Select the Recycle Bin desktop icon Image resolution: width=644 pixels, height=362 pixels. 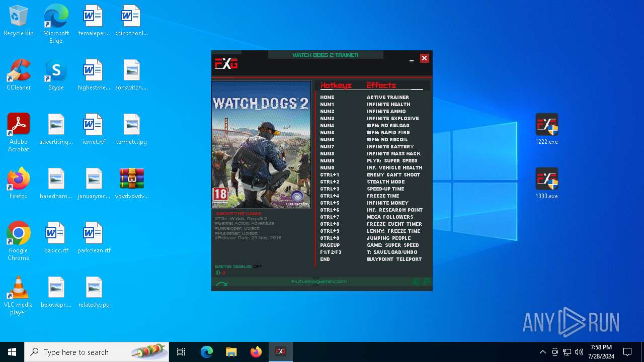click(19, 21)
